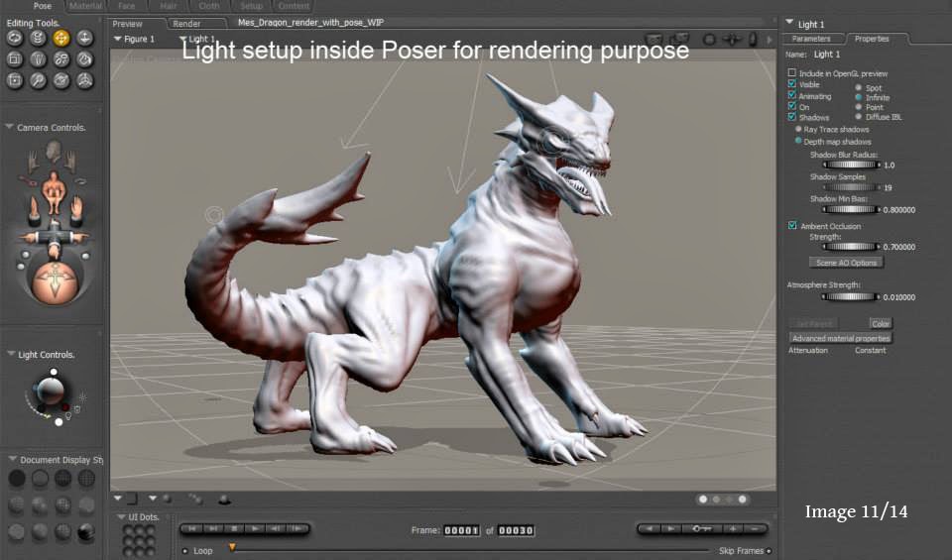Enable Include in OpenGL preview checkbox

(791, 72)
